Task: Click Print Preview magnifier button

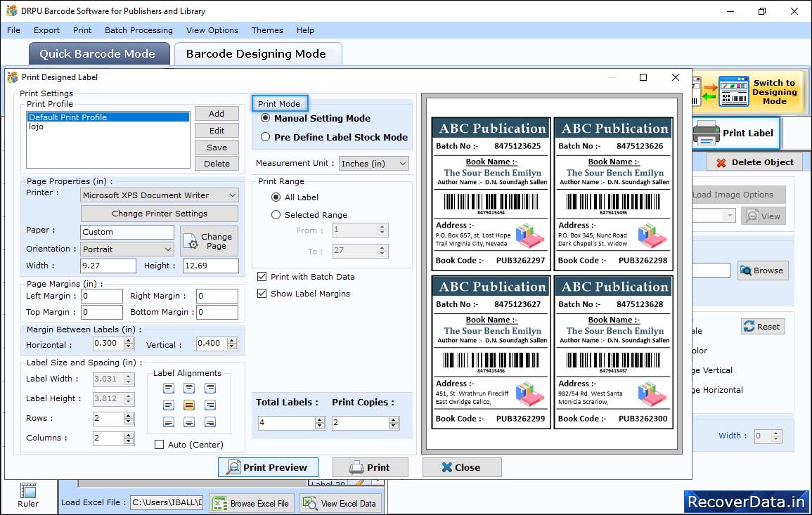Action: [268, 467]
